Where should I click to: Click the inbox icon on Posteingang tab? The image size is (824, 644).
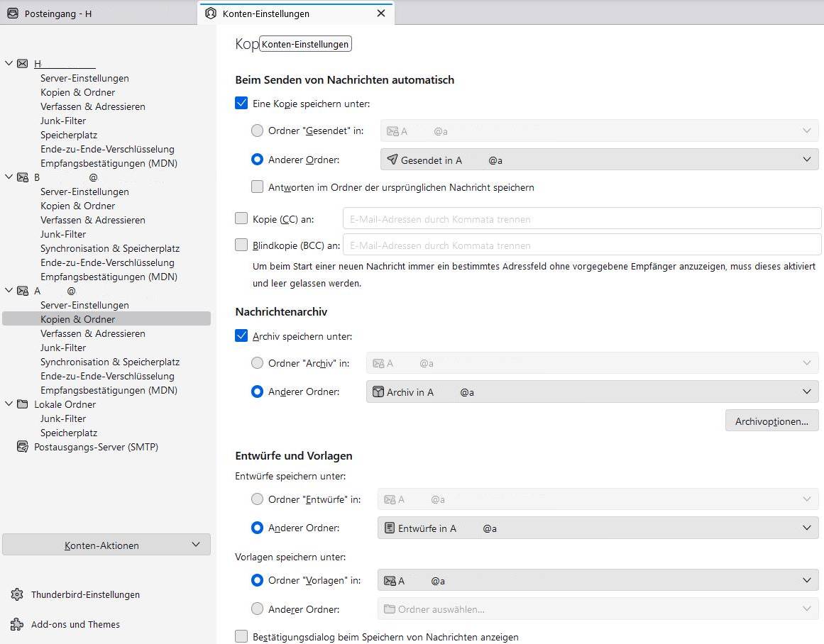13,13
